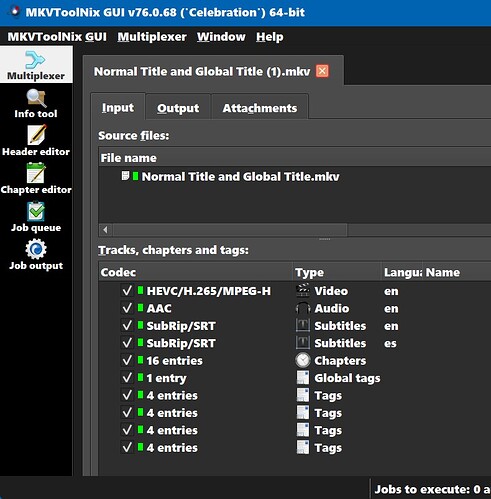Uncheck the AAC audio track
Screen dimensions: 491x499
tap(127, 308)
